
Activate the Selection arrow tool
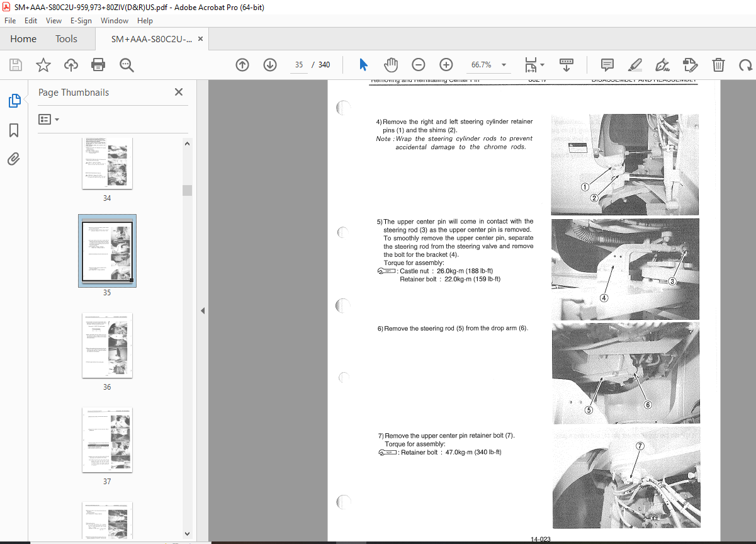(x=363, y=65)
